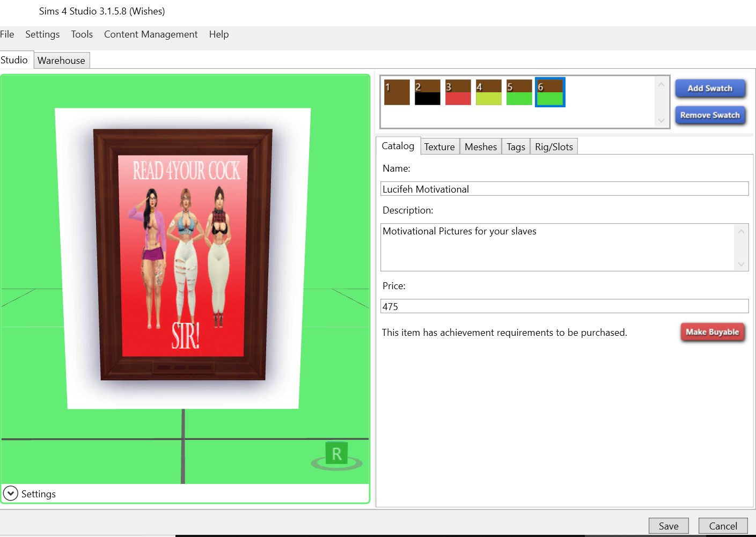Image resolution: width=756 pixels, height=537 pixels.
Task: Select swatch 5 brown and green
Action: (x=519, y=92)
